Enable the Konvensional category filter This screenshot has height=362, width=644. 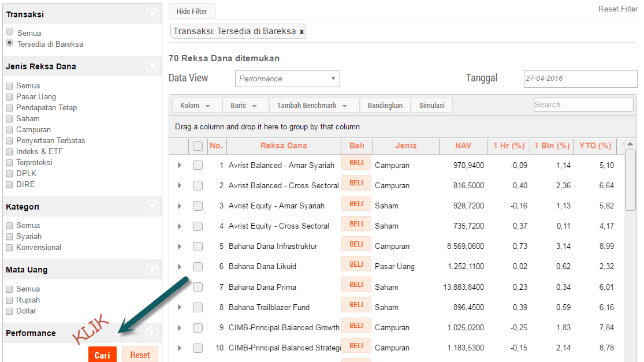coord(9,248)
